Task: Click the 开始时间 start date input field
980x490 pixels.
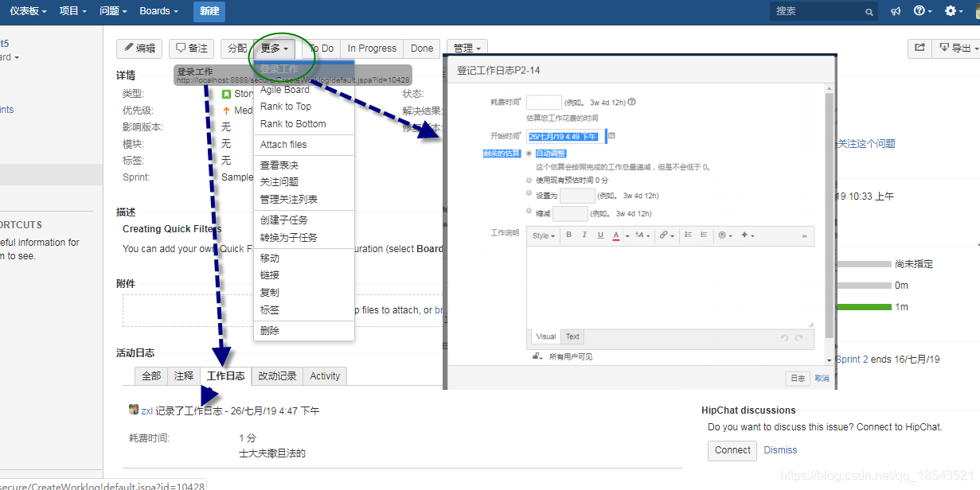Action: [x=566, y=136]
